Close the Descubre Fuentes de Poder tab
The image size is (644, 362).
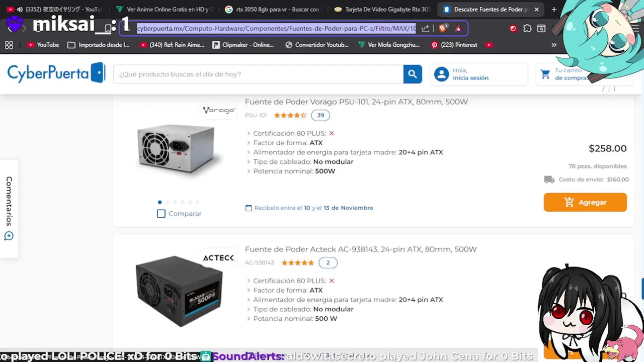click(x=537, y=10)
